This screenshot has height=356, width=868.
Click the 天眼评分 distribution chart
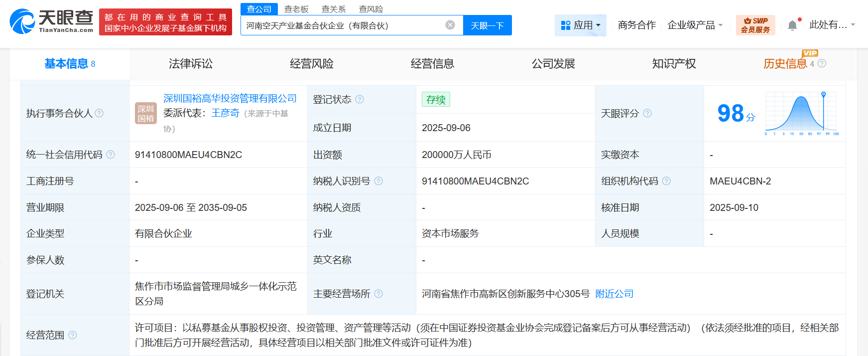pos(802,113)
